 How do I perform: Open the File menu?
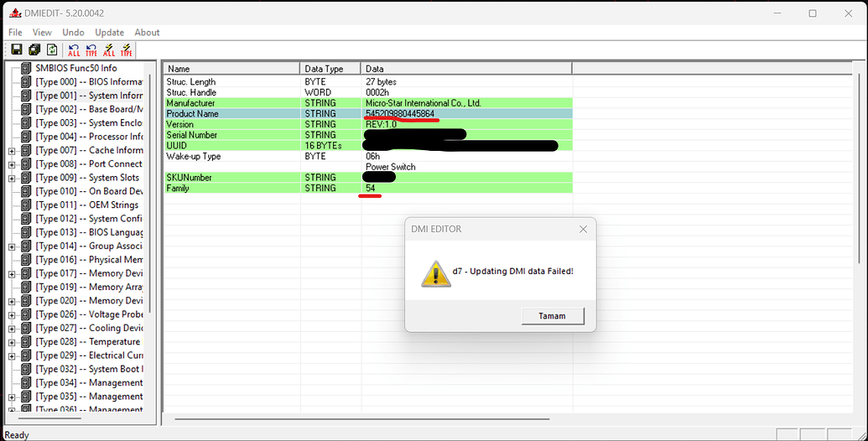tap(15, 33)
